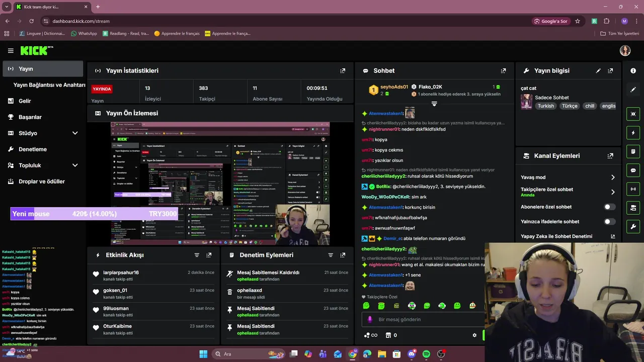Open WhatsApp bookmark
The height and width of the screenshot is (362, 644).
coord(84,34)
